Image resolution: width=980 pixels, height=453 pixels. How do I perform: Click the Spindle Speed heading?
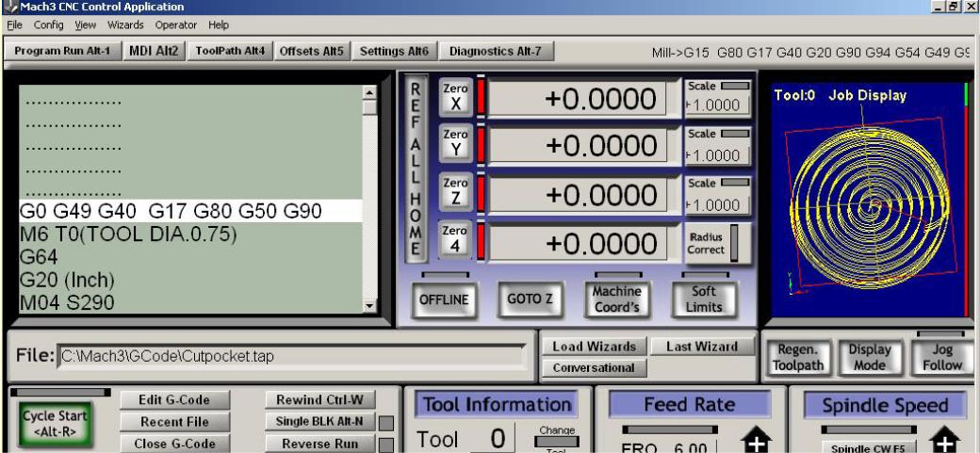[x=885, y=406]
